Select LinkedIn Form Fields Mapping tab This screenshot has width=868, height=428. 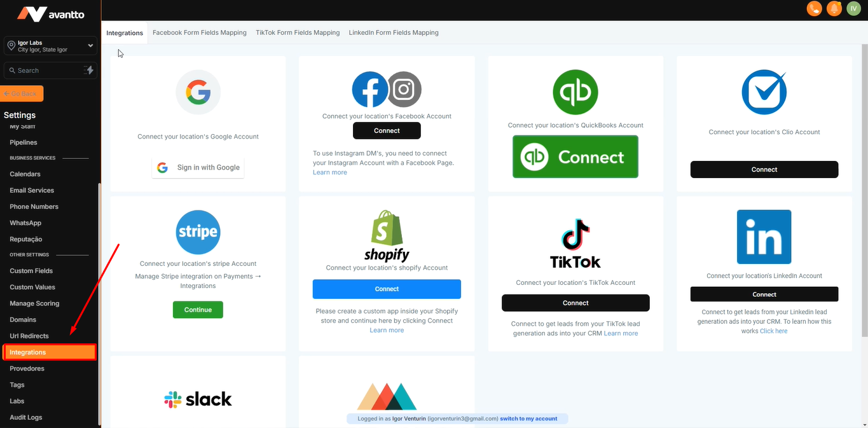394,32
